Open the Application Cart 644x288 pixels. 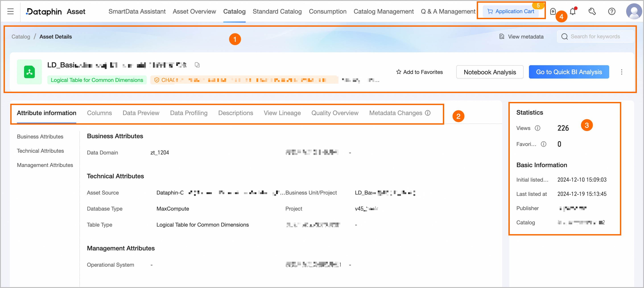click(511, 11)
